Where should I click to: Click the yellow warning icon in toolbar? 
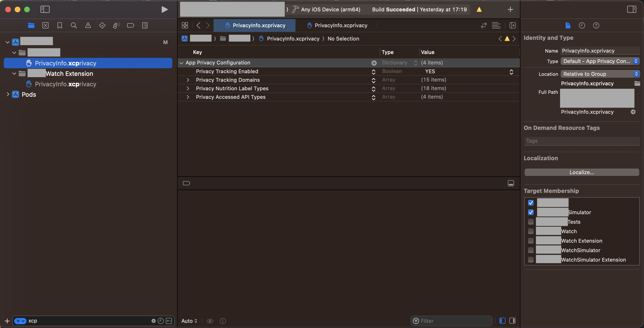(x=479, y=9)
